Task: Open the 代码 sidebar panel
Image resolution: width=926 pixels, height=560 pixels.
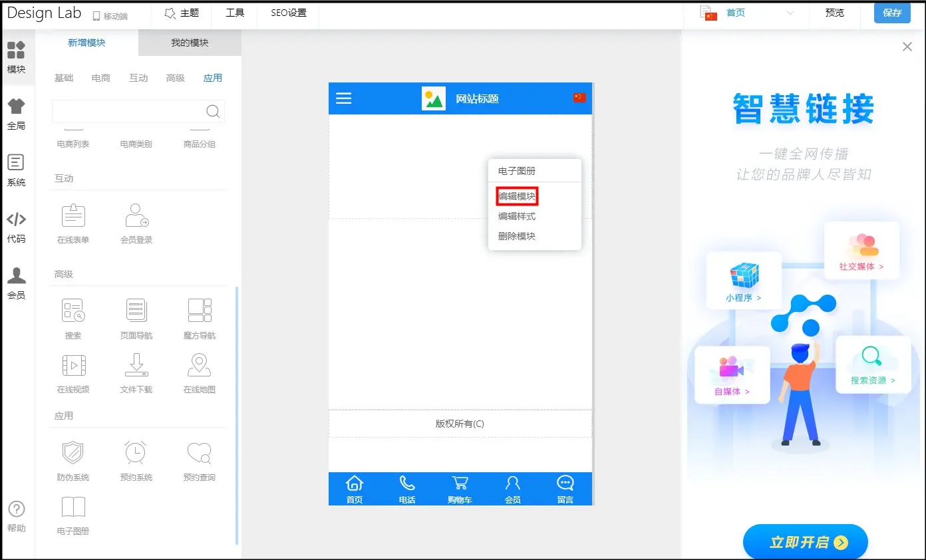Action: 17,226
